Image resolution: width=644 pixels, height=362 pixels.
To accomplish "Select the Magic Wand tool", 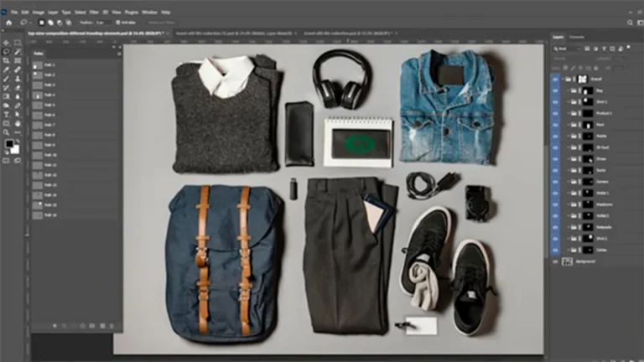I will (x=18, y=52).
